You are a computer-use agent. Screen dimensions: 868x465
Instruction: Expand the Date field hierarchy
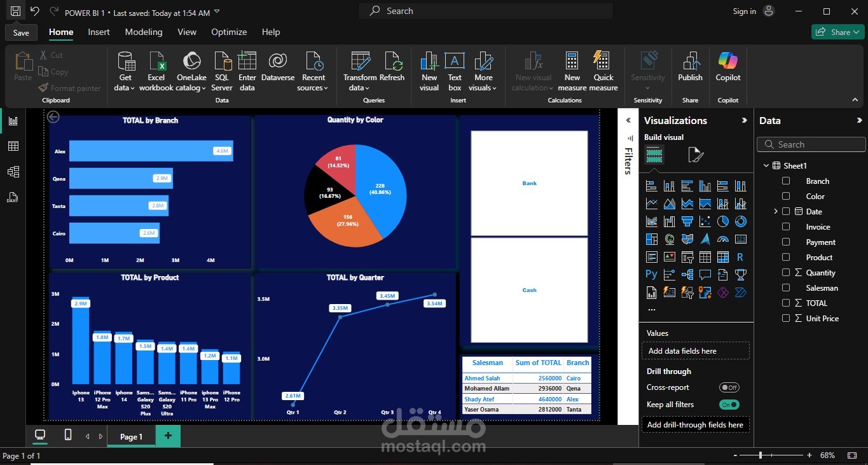(x=776, y=211)
